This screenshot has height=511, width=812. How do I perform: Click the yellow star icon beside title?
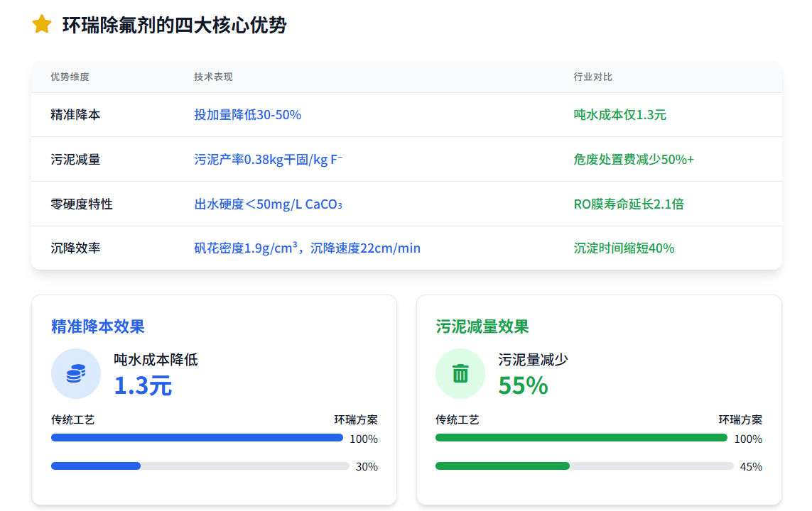point(42,25)
